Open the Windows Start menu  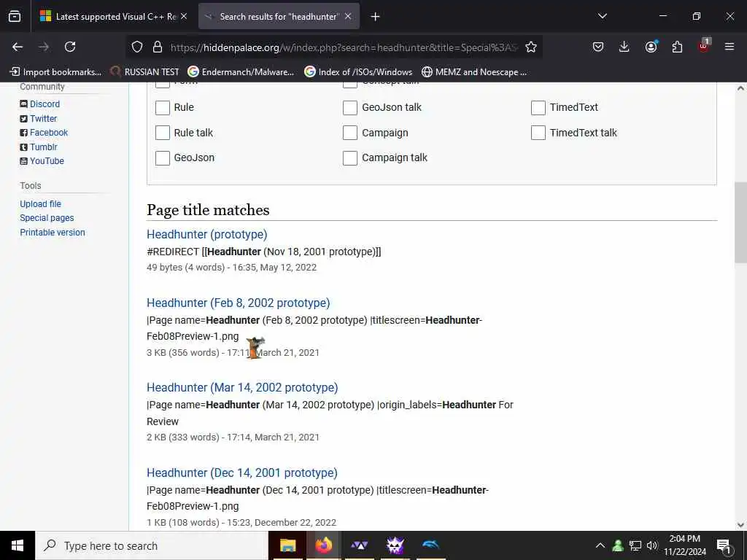tap(18, 545)
